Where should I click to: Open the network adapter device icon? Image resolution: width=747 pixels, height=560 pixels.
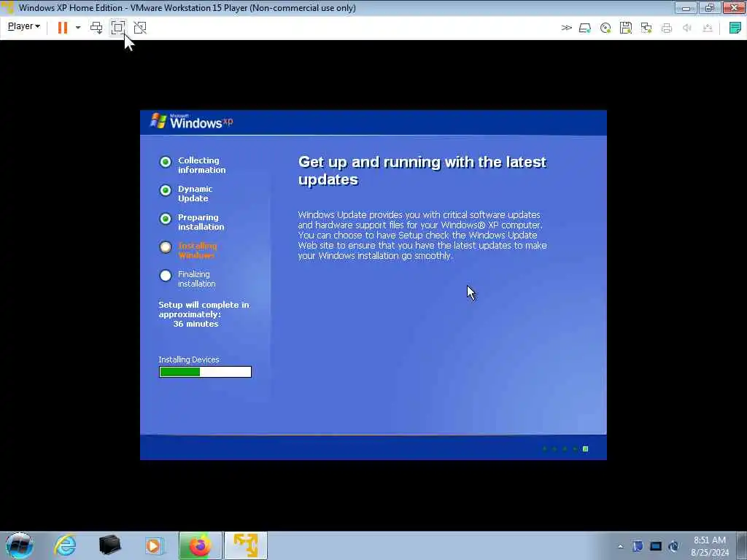point(646,28)
